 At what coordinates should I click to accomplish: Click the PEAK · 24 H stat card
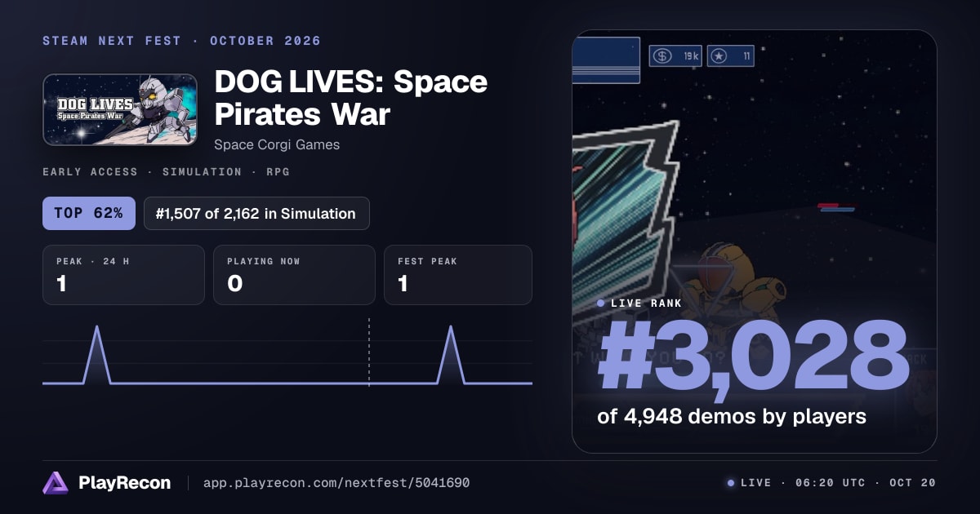(123, 275)
